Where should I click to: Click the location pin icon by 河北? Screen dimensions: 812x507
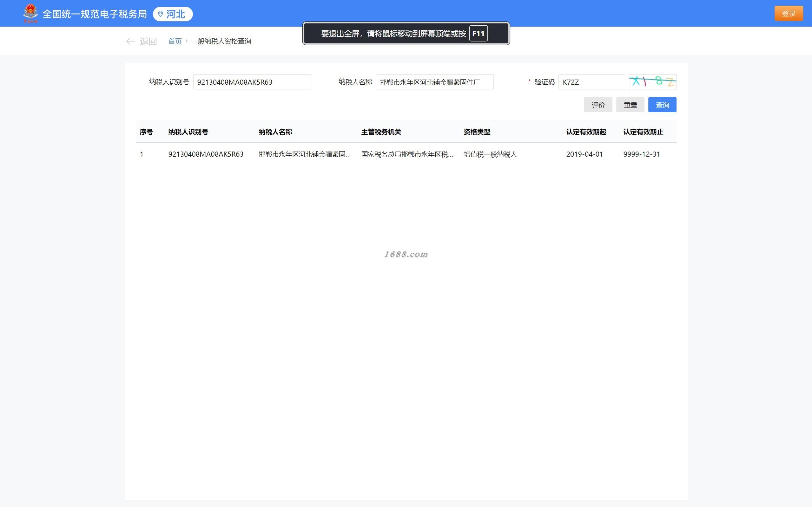pyautogui.click(x=160, y=14)
